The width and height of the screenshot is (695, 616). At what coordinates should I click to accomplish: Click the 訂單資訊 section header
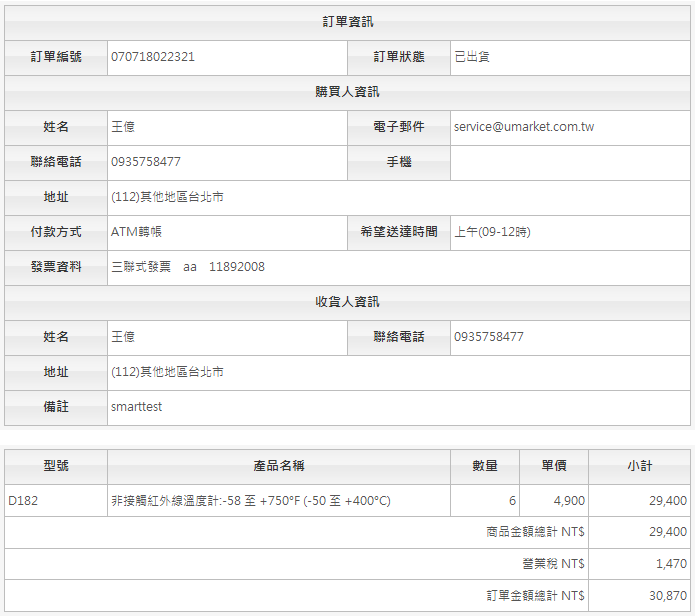coord(347,22)
